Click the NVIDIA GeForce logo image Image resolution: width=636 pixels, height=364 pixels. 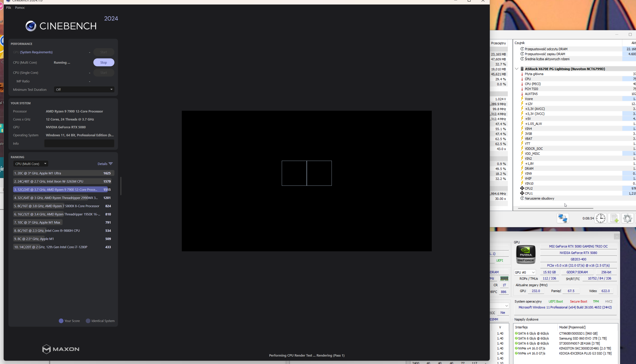[x=525, y=254]
